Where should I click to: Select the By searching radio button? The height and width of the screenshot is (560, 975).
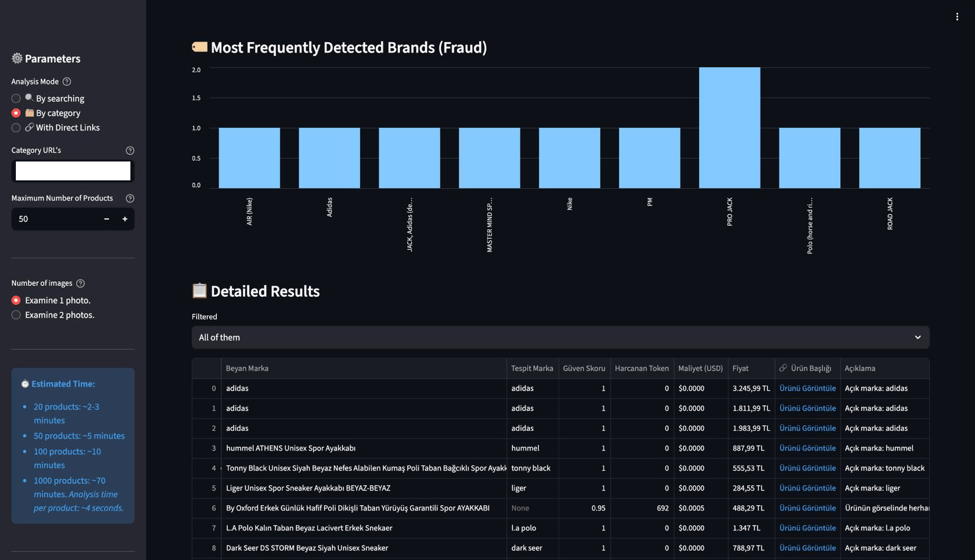15,98
